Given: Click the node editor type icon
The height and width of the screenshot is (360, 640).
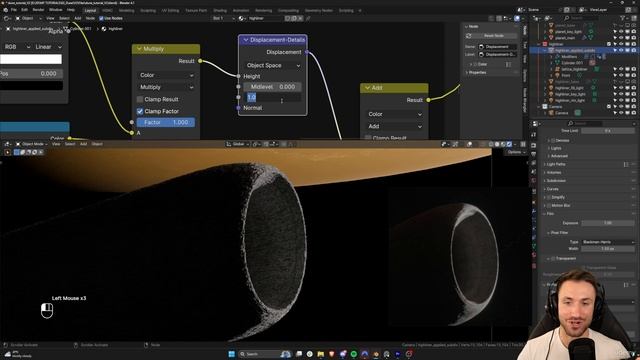Looking at the screenshot, I should tap(7, 18).
